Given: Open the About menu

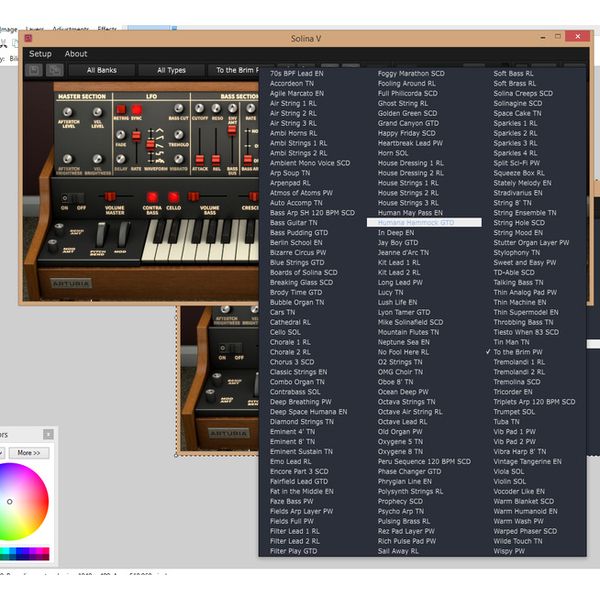Looking at the screenshot, I should [x=76, y=54].
